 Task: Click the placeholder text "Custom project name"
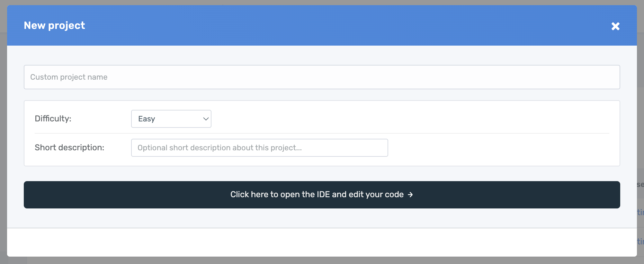coord(69,77)
